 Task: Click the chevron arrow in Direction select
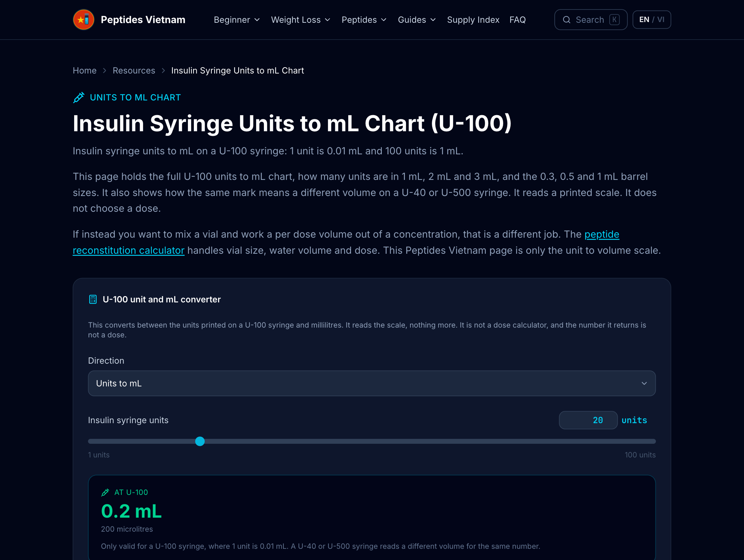point(644,383)
